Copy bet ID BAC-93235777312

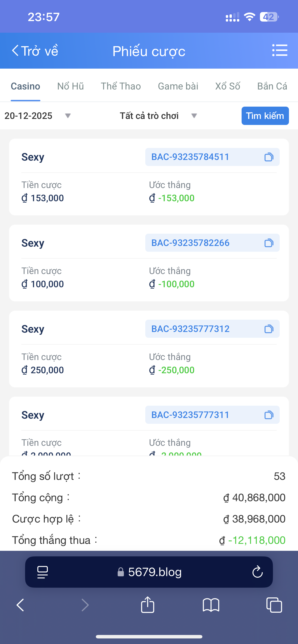click(269, 329)
